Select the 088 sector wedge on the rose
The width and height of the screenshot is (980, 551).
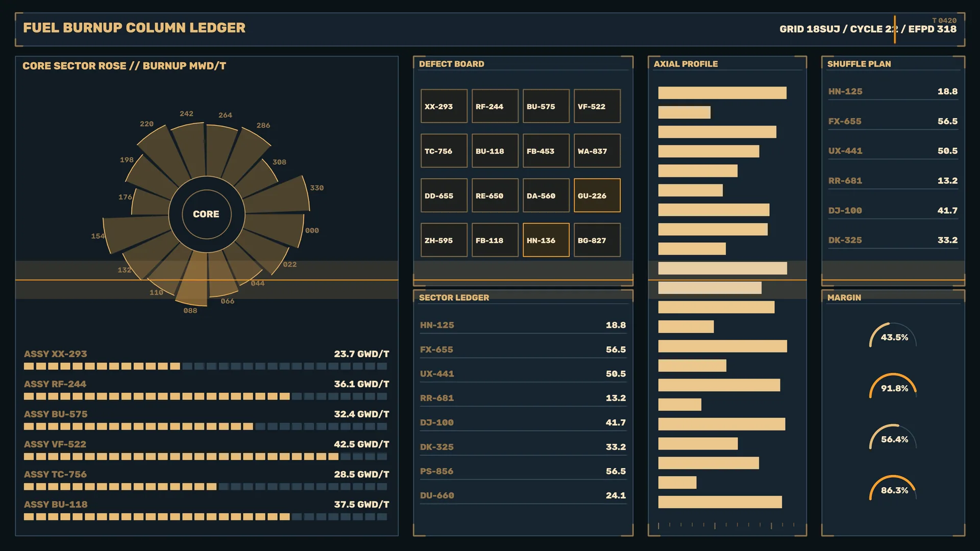[x=194, y=280]
